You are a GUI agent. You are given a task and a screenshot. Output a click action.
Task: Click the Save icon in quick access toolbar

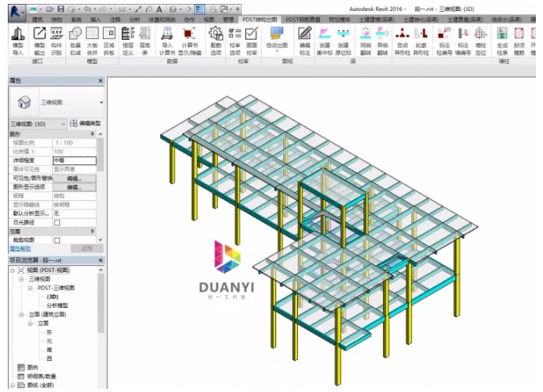pos(61,9)
